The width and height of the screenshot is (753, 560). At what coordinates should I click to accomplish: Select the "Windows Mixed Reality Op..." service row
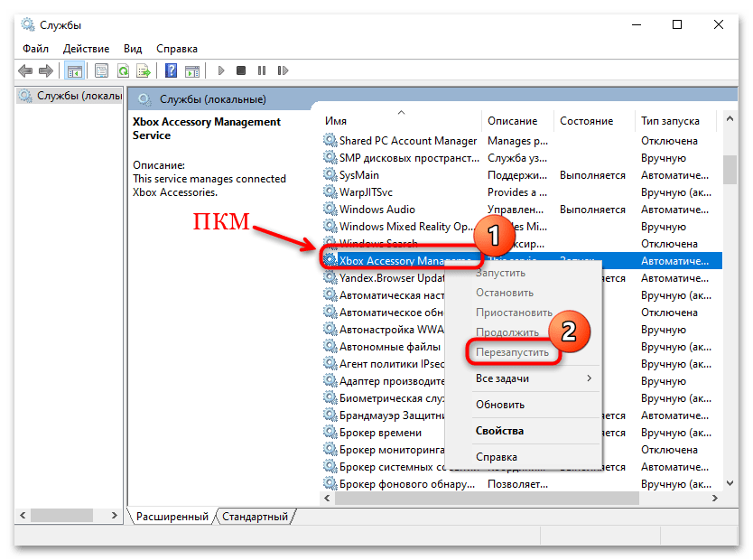(x=522, y=226)
